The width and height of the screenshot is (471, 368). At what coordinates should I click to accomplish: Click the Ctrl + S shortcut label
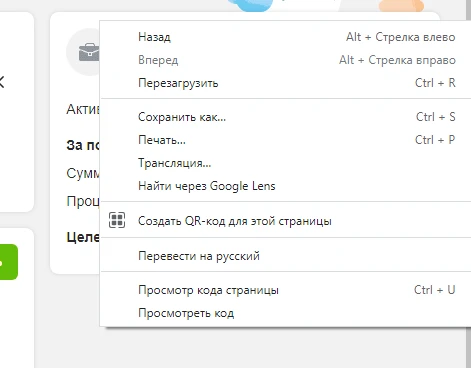(435, 117)
